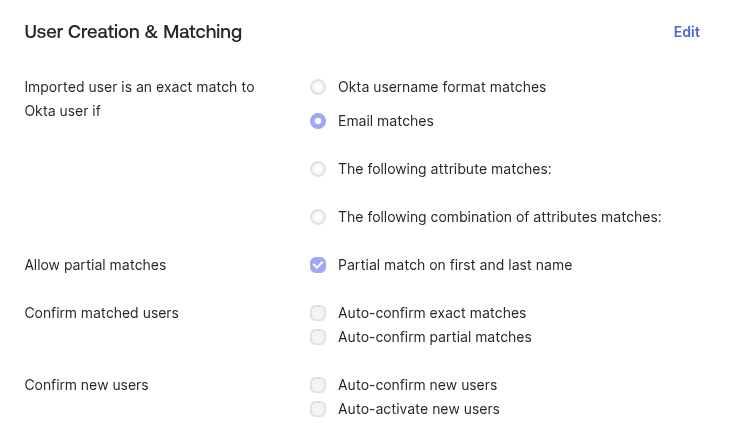The width and height of the screenshot is (744, 442).
Task: Click 'The following attribute matches:' label text
Action: (x=444, y=169)
